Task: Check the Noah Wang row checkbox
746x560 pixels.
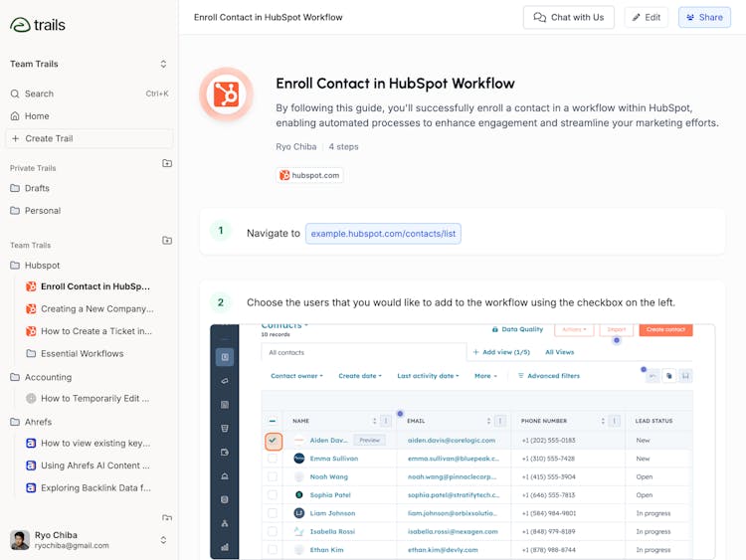Action: tap(273, 476)
